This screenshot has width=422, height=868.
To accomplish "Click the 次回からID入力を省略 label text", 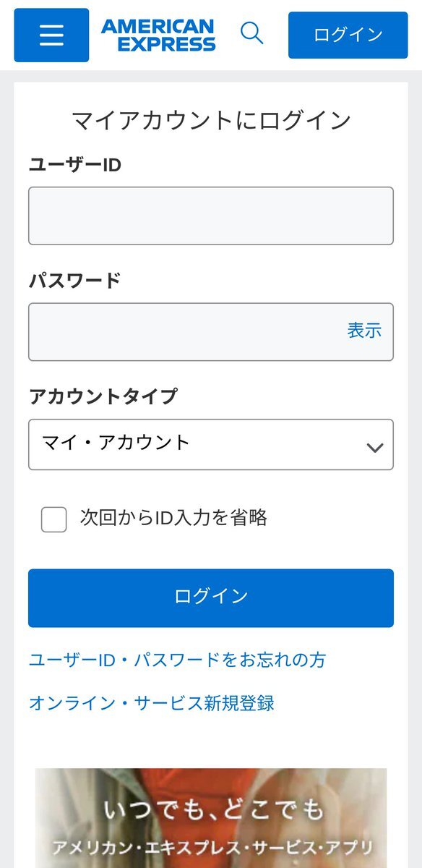I will [x=174, y=518].
